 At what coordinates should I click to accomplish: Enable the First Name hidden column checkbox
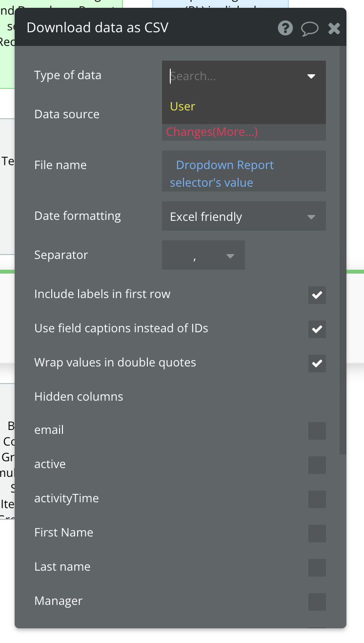tap(317, 534)
